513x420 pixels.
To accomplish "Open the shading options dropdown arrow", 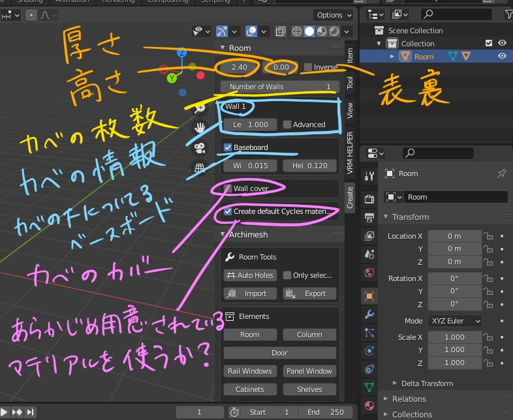I will 347,31.
